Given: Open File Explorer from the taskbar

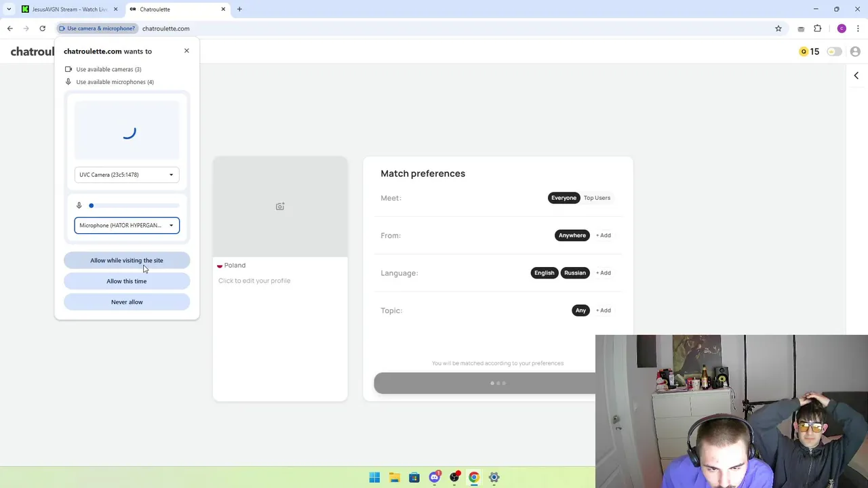Looking at the screenshot, I should (x=394, y=477).
